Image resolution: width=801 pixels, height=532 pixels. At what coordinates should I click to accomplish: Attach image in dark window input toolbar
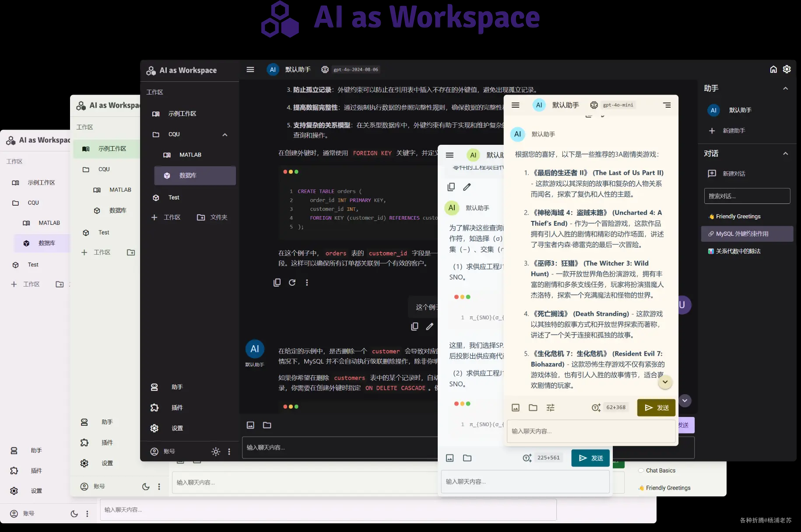(x=250, y=425)
